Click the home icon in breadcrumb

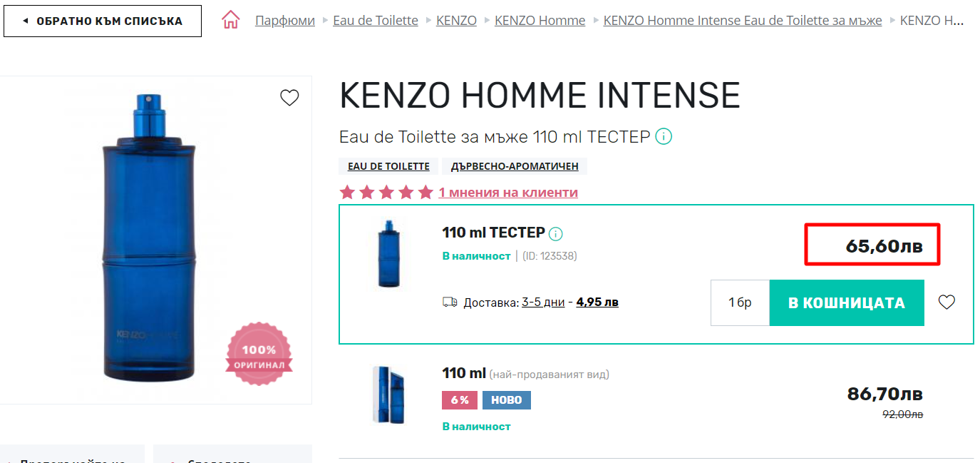[x=231, y=21]
